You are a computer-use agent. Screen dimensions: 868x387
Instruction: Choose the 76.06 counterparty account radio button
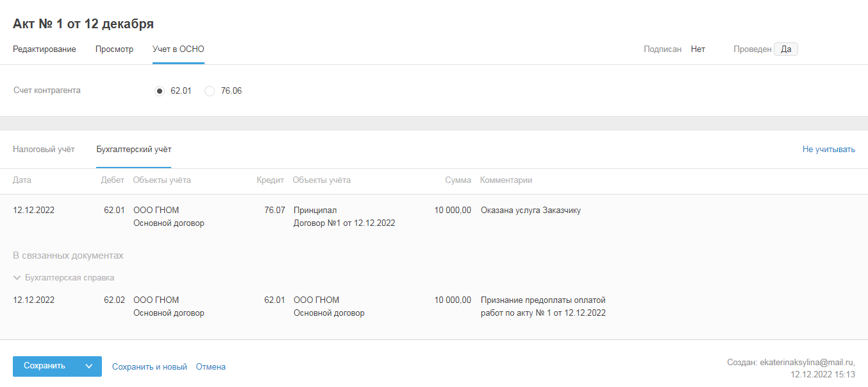pyautogui.click(x=210, y=91)
